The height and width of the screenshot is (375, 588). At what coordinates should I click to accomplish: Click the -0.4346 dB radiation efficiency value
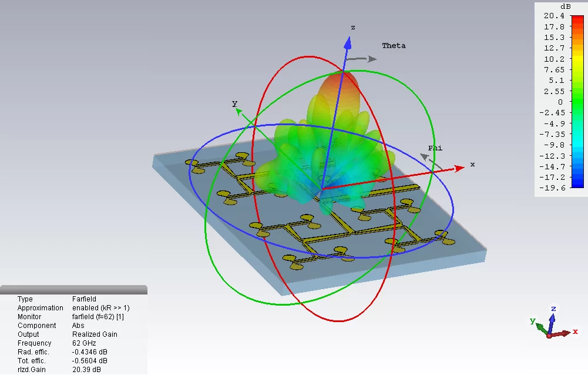click(x=89, y=351)
